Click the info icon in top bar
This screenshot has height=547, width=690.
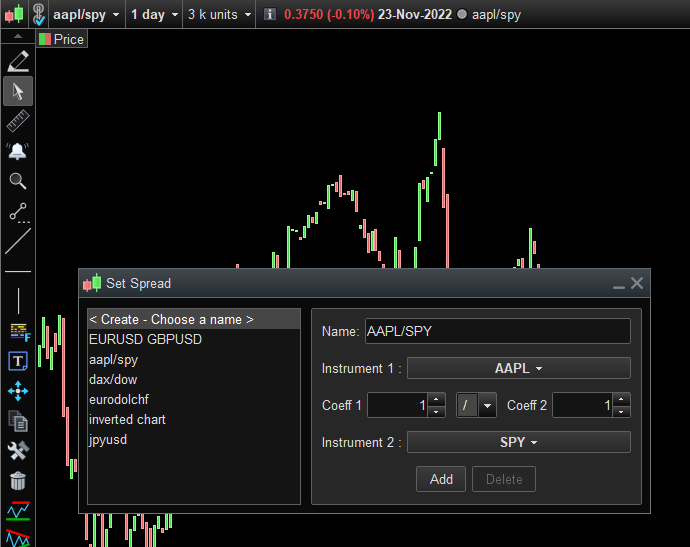269,14
